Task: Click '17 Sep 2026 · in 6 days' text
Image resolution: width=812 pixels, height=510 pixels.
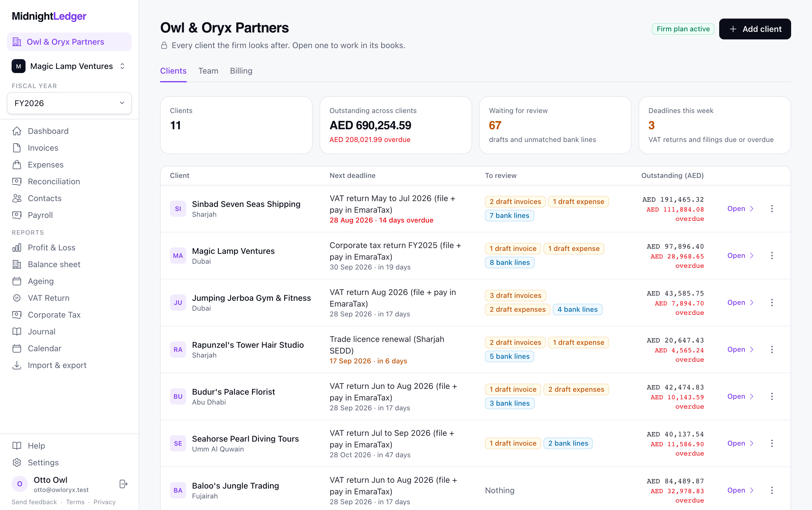Action: 368,361
